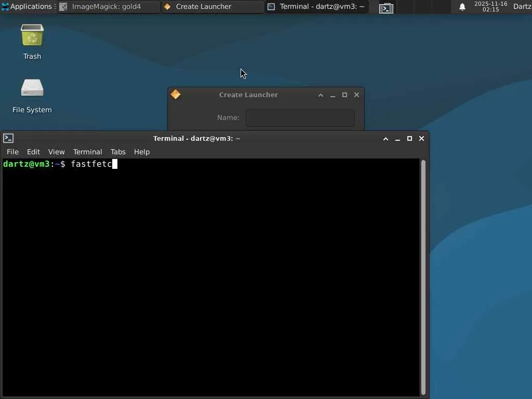Open the Terminal menu in menu bar
Screen dimensions: 532x399
tap(87, 152)
